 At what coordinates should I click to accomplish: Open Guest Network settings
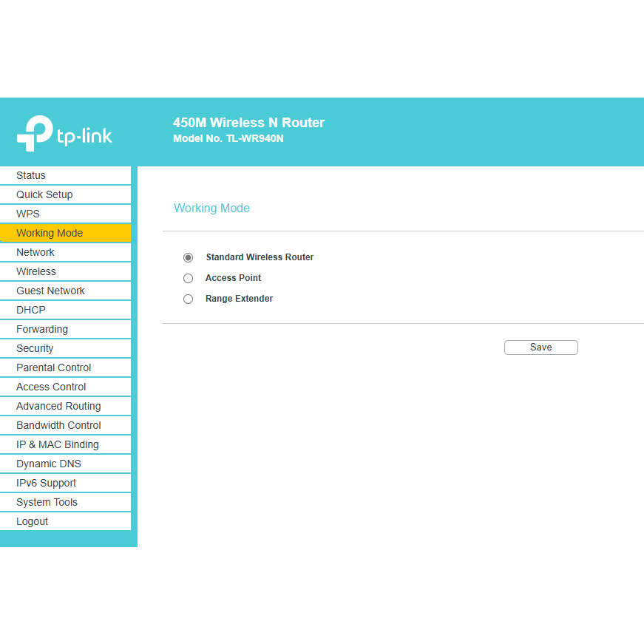(x=50, y=291)
